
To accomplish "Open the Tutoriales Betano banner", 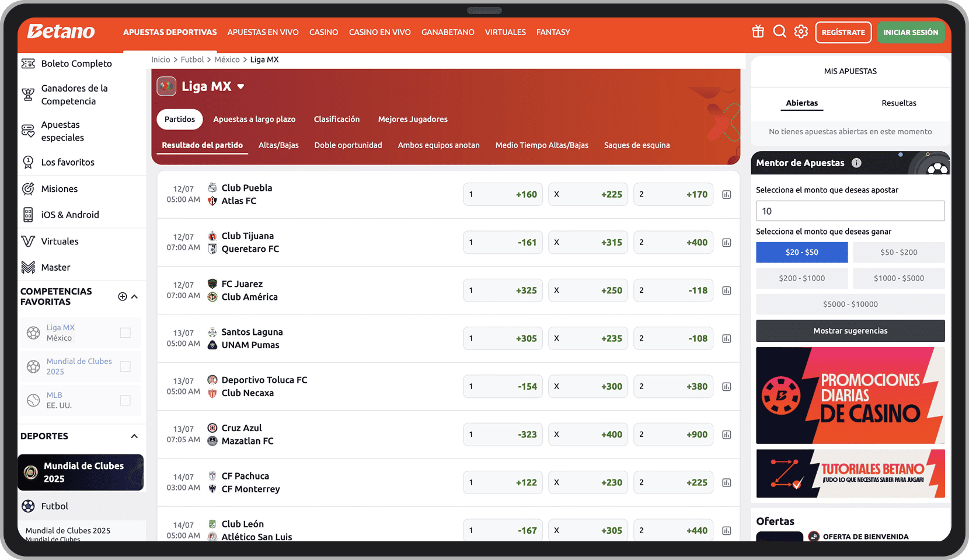I will pos(851,473).
